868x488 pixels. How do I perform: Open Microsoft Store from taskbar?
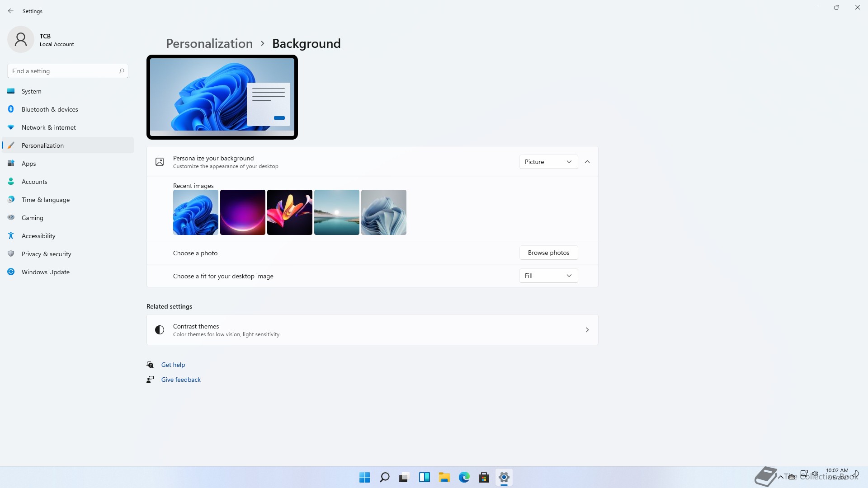[484, 477]
